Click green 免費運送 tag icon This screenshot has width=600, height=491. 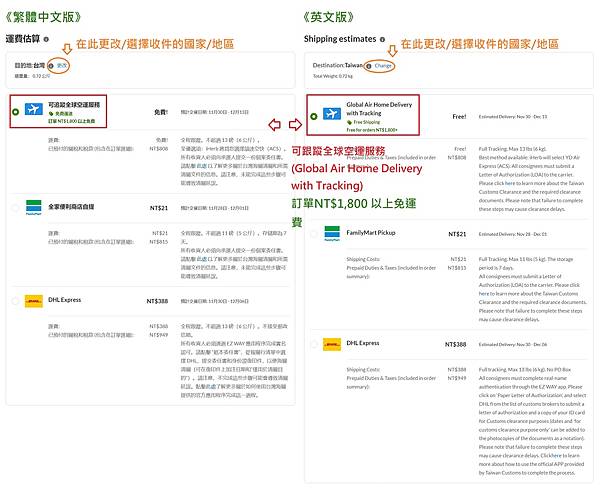coord(51,114)
